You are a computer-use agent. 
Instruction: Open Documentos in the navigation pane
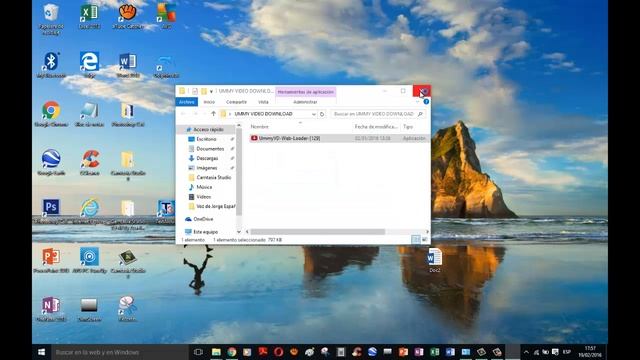click(210, 149)
